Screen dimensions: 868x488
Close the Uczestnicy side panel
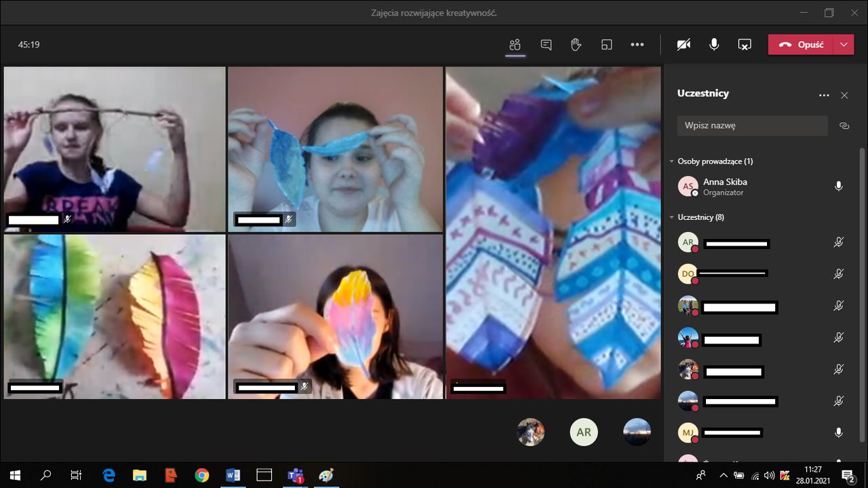pyautogui.click(x=844, y=96)
